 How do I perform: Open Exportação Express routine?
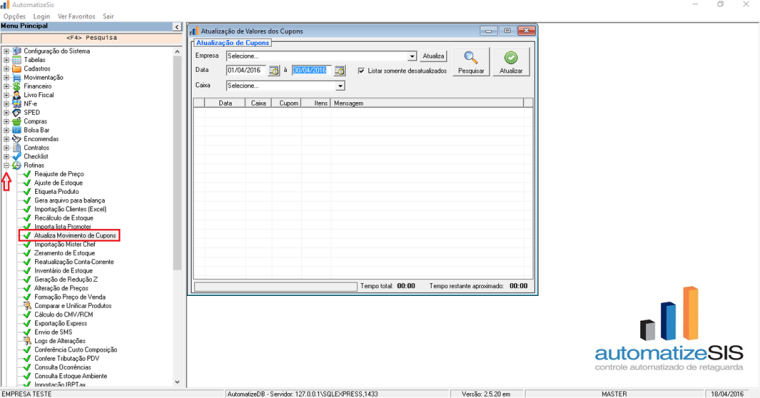61,323
